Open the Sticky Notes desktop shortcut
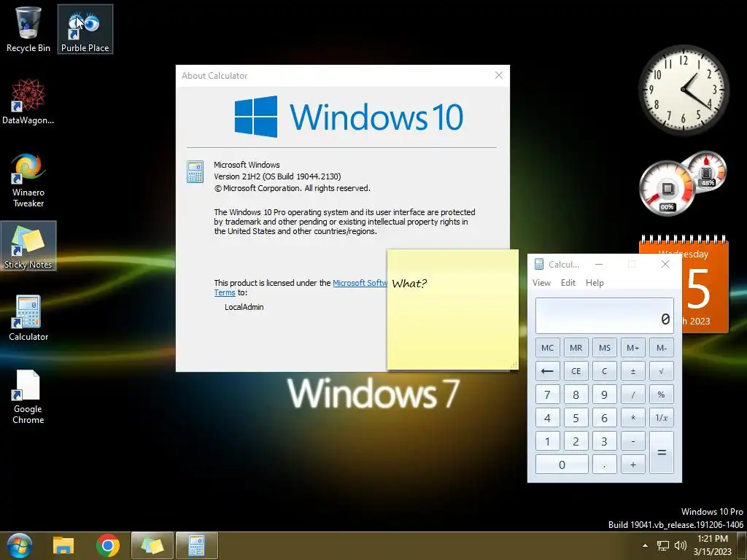 pyautogui.click(x=28, y=246)
